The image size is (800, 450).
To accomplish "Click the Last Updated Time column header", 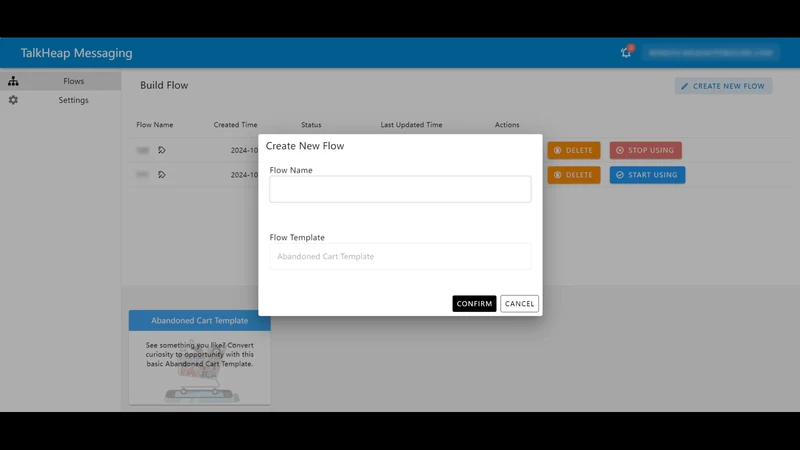I will pyautogui.click(x=411, y=124).
